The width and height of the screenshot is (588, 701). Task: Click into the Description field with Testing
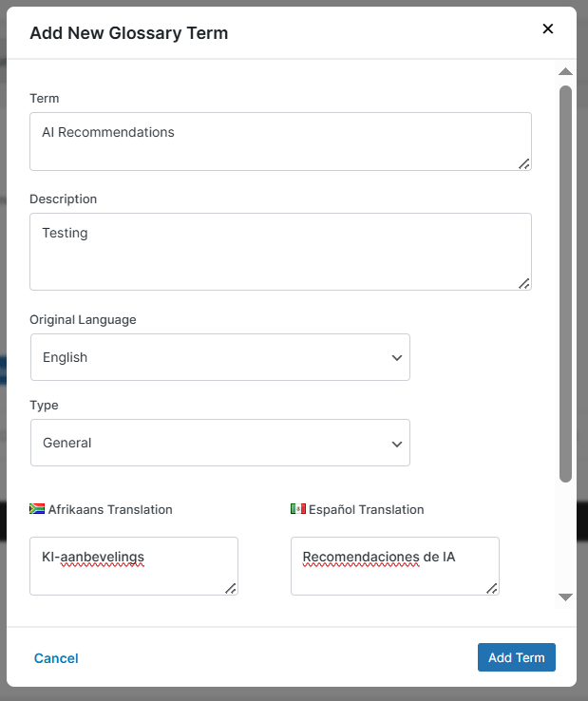(x=275, y=251)
